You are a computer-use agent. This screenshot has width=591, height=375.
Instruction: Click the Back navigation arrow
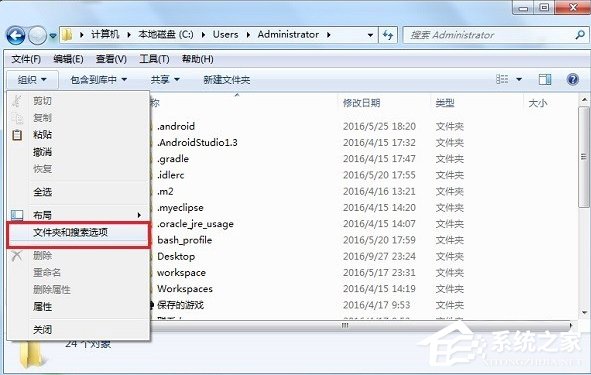coord(15,36)
